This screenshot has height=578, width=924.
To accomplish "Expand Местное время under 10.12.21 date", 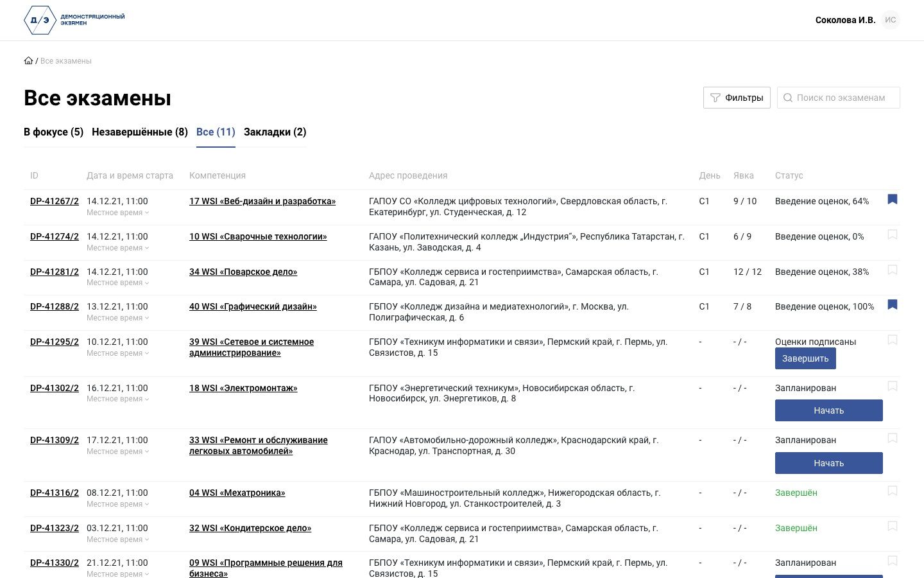I will pyautogui.click(x=117, y=353).
